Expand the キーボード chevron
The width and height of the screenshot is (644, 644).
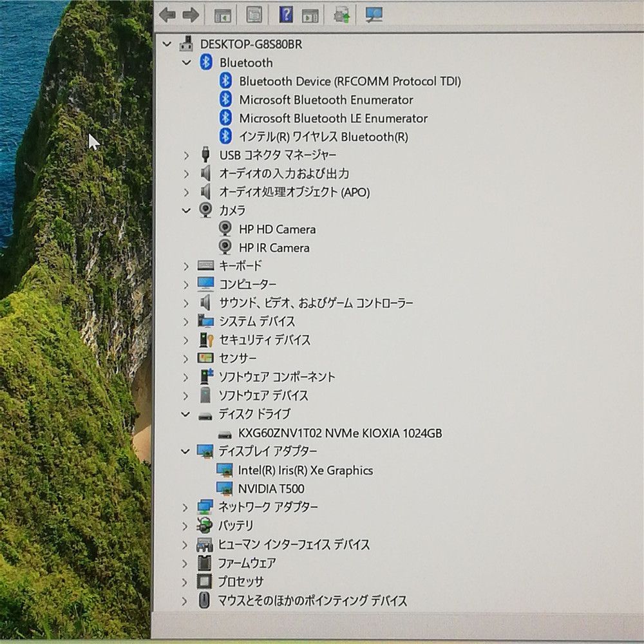[186, 266]
